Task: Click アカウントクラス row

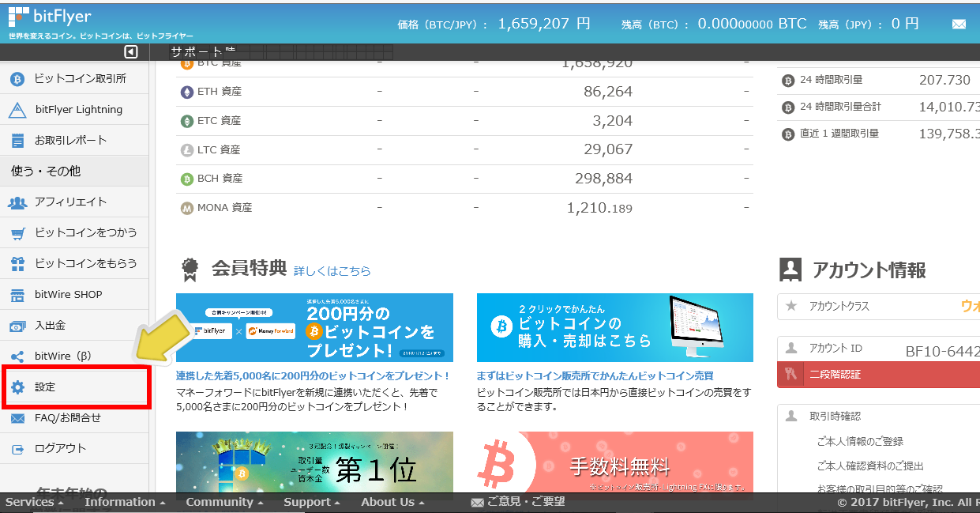Action: coord(879,306)
